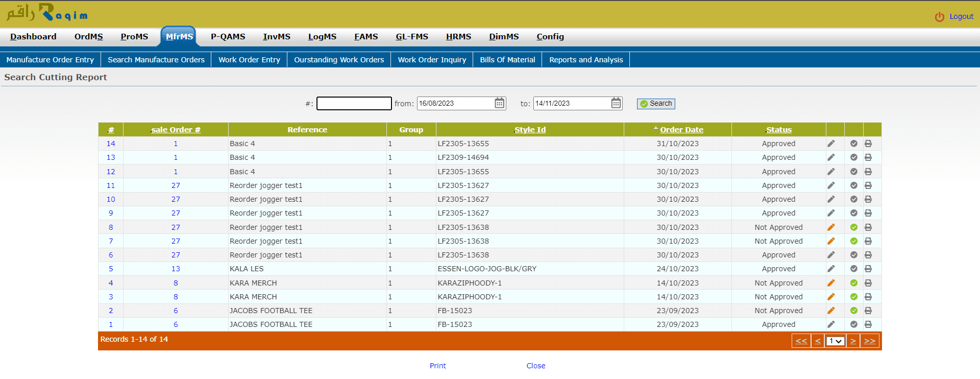This screenshot has height=379, width=980.
Task: Click the Logout power icon
Action: click(x=939, y=17)
